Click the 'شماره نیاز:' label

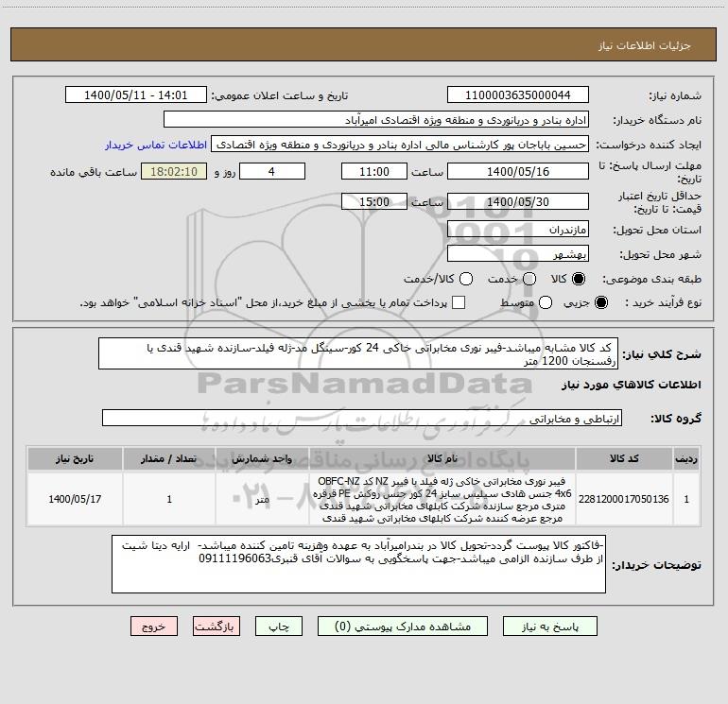[x=675, y=96]
